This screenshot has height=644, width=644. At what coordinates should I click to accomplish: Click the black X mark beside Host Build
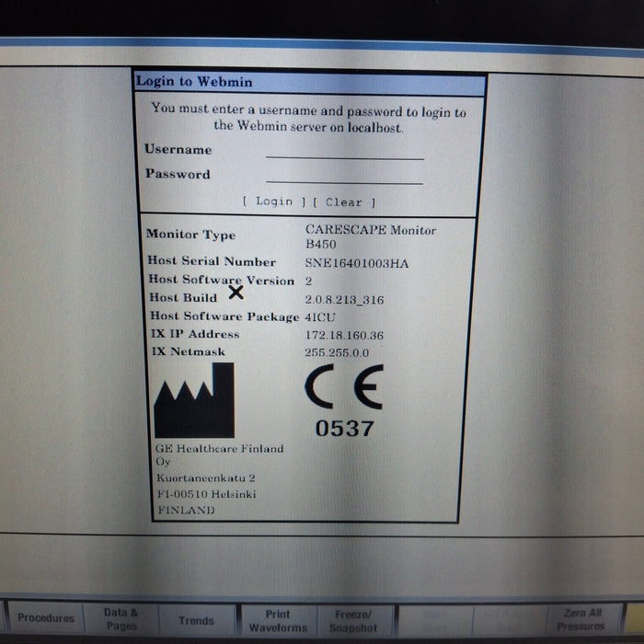pyautogui.click(x=236, y=293)
